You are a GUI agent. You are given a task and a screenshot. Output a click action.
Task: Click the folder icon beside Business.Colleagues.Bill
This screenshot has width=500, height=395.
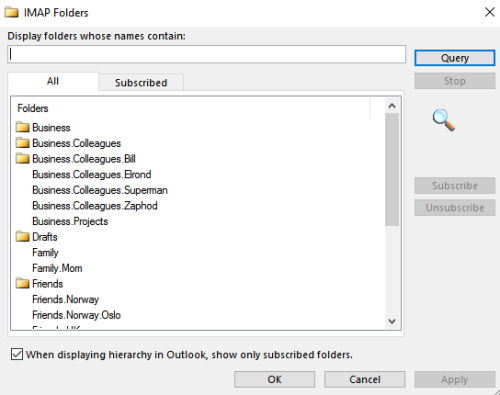(22, 159)
